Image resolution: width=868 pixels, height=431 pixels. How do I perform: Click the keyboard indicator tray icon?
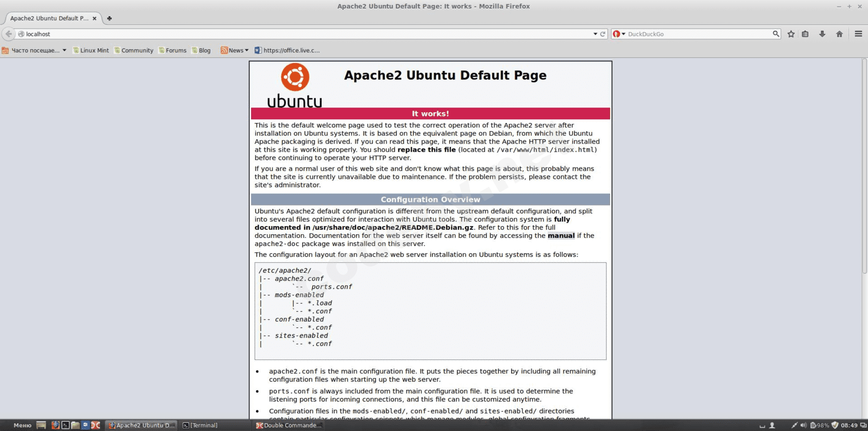762,426
